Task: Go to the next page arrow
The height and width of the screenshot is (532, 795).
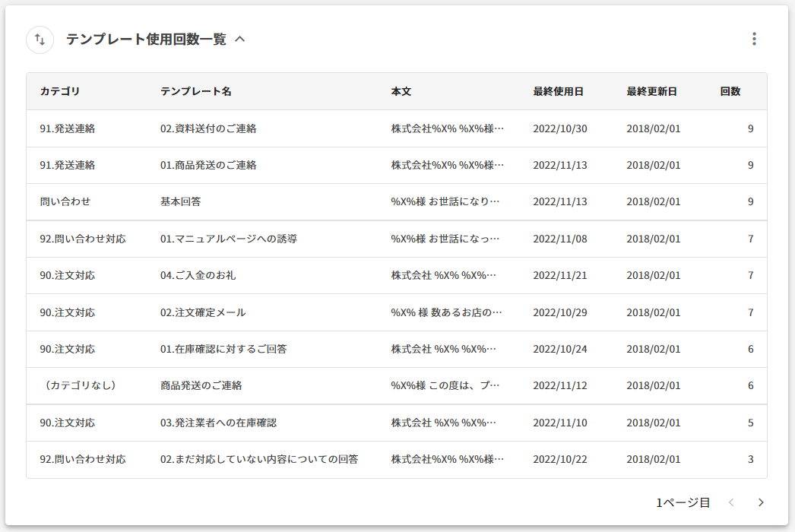Action: click(761, 502)
